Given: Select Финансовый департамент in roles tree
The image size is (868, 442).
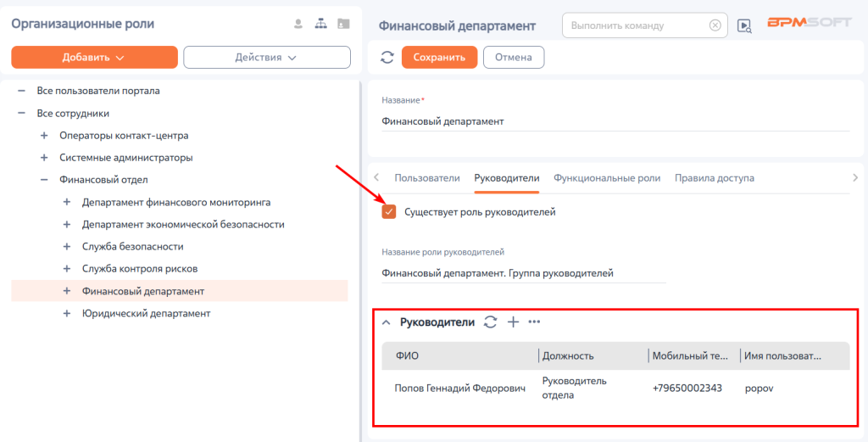Looking at the screenshot, I should 143,291.
